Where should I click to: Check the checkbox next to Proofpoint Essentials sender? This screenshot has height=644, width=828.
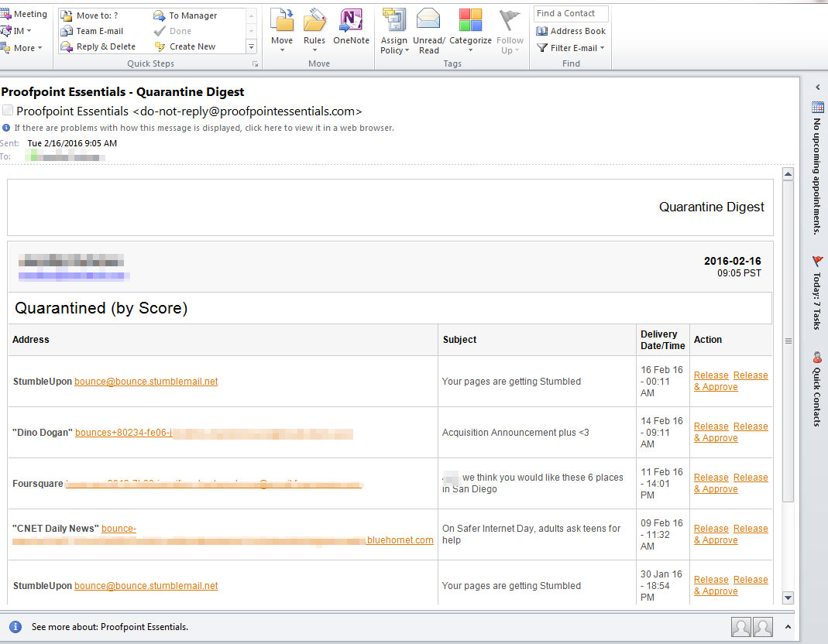[10, 111]
